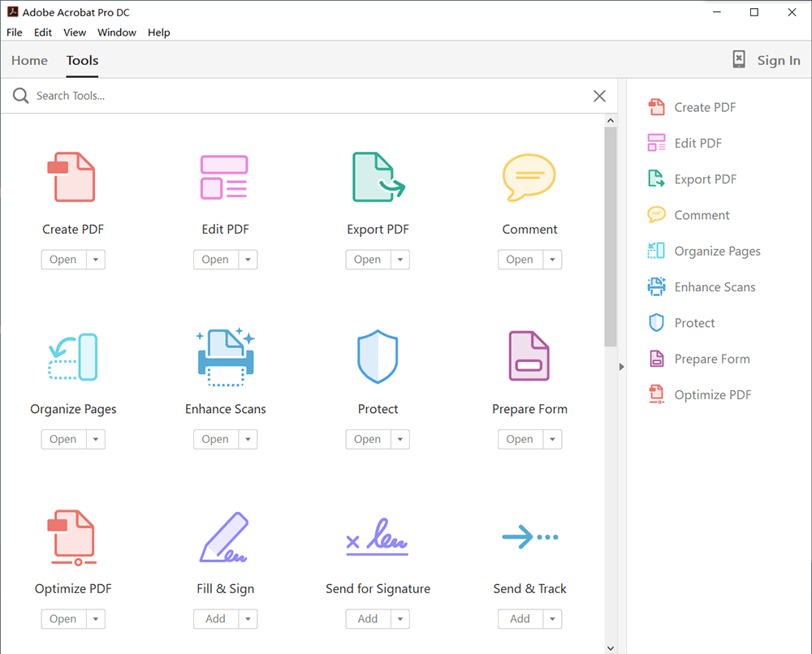This screenshot has width=812, height=654.
Task: Click the large Create PDF icon
Action: click(72, 177)
